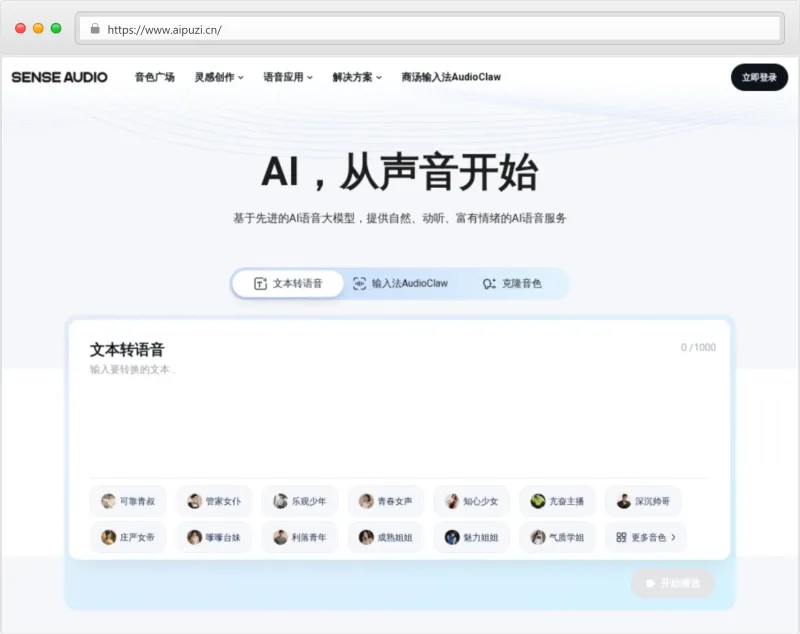
Task: Click the padlock icon in the address bar
Action: point(95,30)
